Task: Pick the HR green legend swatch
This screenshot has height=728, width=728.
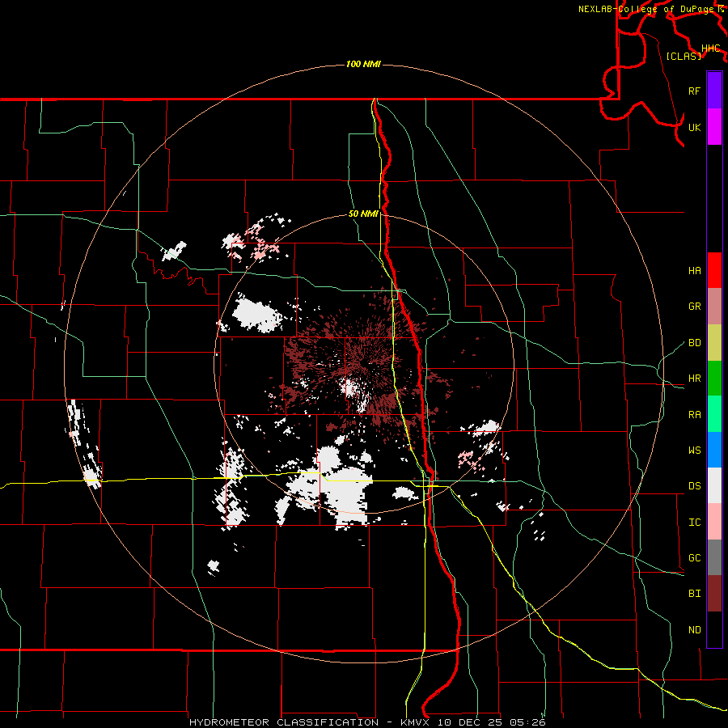Action: (x=714, y=379)
